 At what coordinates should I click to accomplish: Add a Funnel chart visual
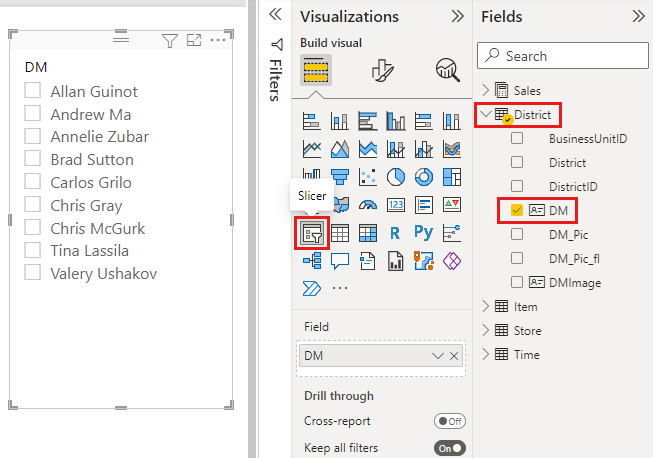[x=339, y=177]
